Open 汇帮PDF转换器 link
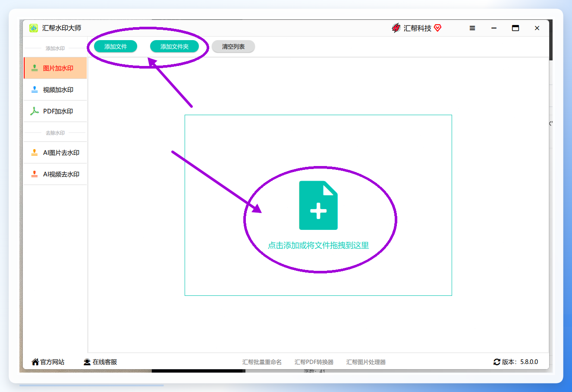 point(314,362)
